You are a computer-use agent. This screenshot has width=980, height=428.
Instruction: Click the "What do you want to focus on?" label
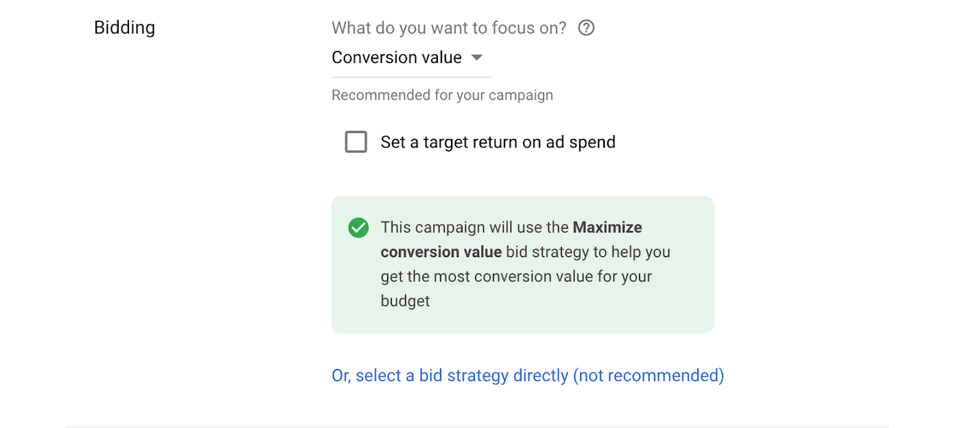(x=449, y=28)
